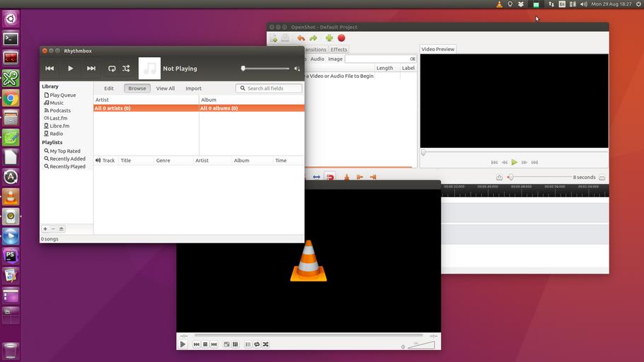644x362 pixels.
Task: Skip to next track in Rhythmbox
Action: pyautogui.click(x=91, y=69)
